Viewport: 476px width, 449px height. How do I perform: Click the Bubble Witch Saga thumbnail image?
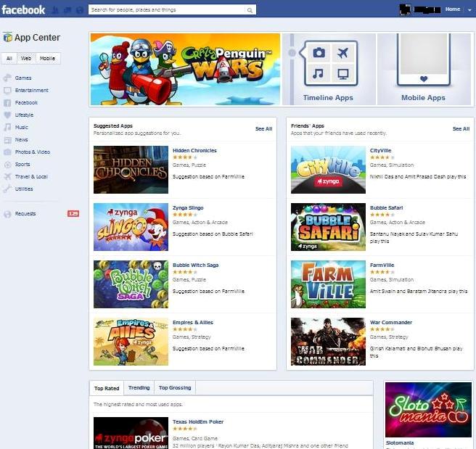131,284
